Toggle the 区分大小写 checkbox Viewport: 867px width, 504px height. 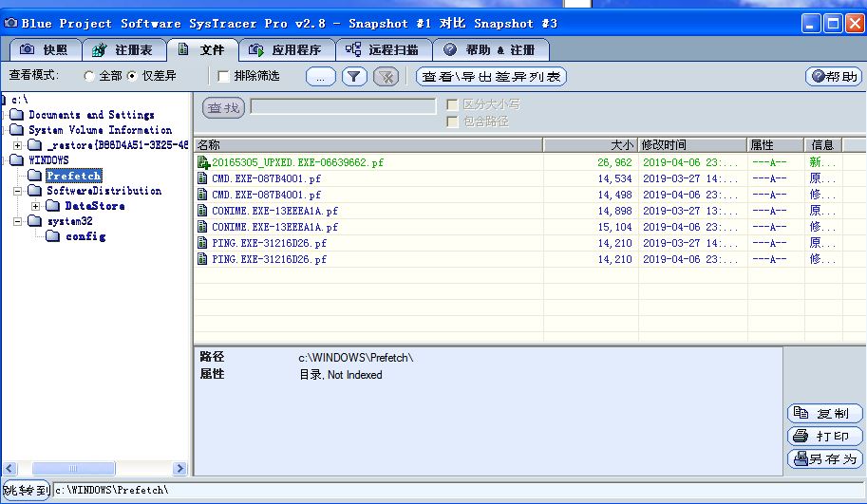tap(452, 104)
